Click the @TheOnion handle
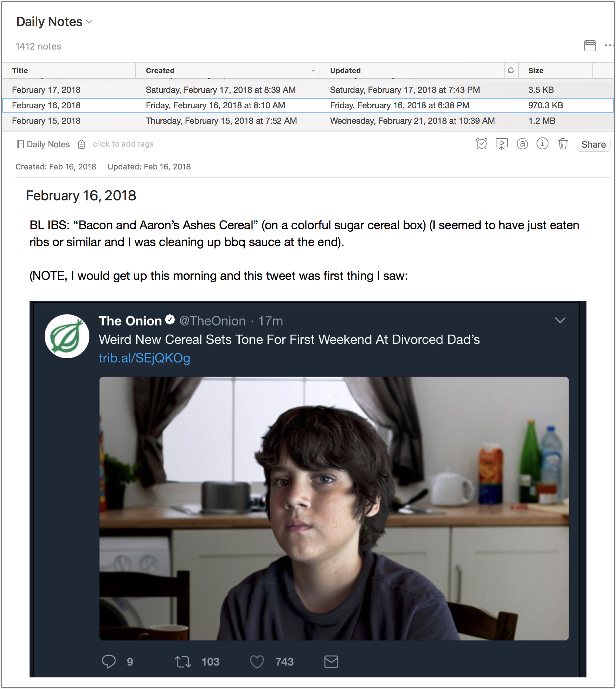Image resolution: width=616 pixels, height=689 pixels. (x=212, y=321)
